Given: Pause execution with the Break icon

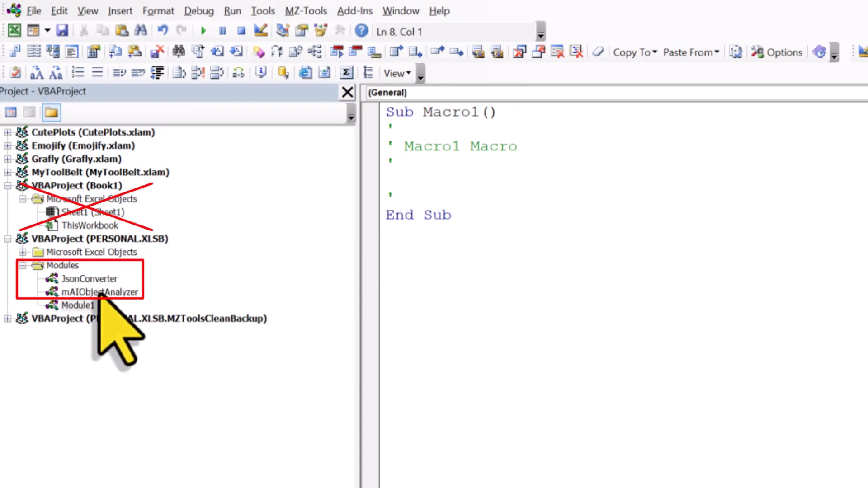Looking at the screenshot, I should [x=222, y=30].
